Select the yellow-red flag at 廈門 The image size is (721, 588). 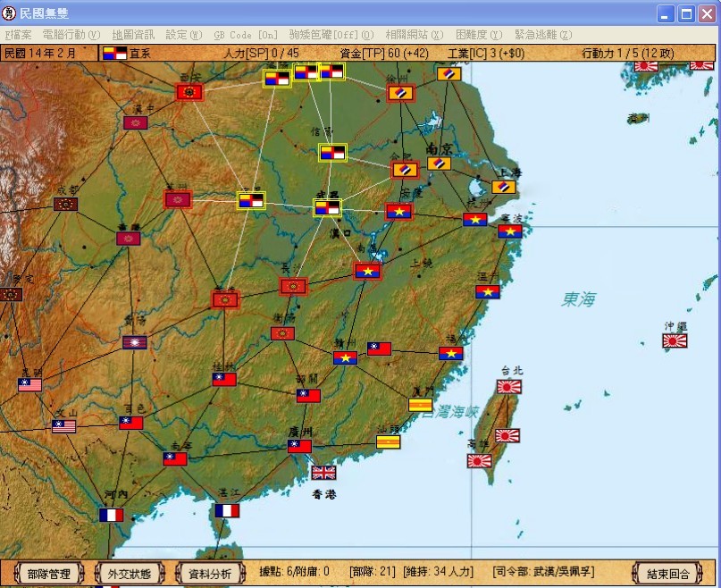point(420,405)
